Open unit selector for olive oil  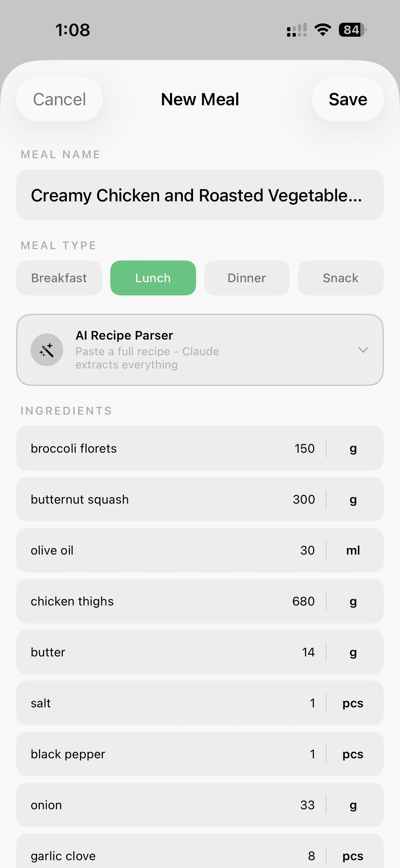(353, 550)
